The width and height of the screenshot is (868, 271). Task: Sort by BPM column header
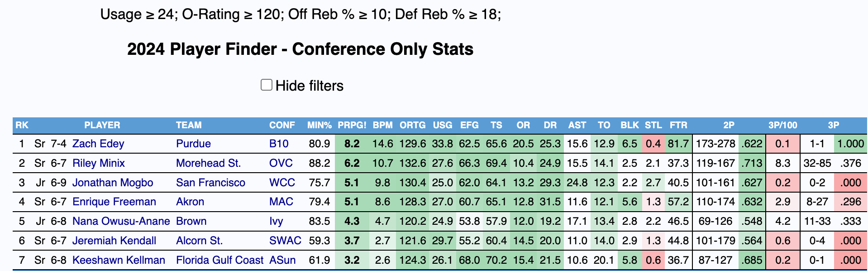click(x=382, y=125)
